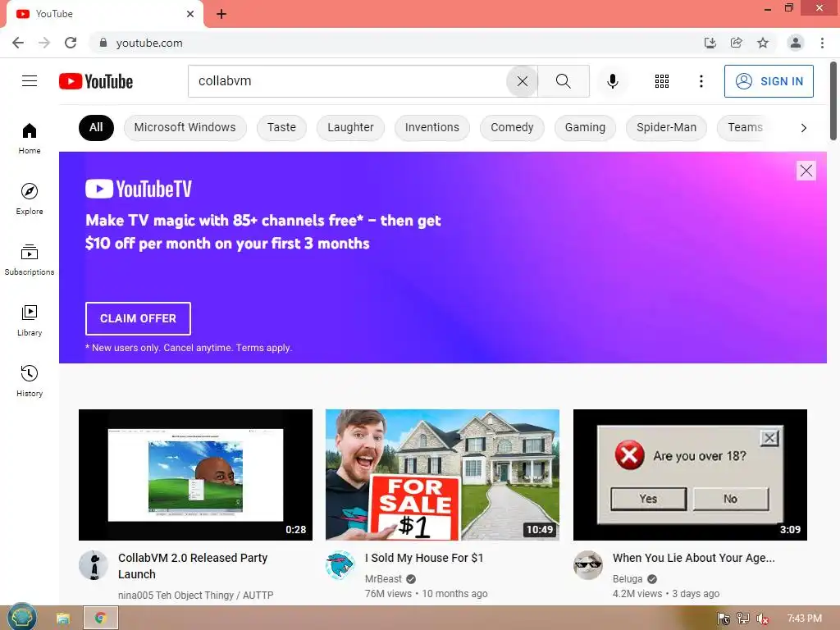The image size is (840, 630).
Task: Open nina005 Teh Object Thingy channel link
Action: [195, 596]
